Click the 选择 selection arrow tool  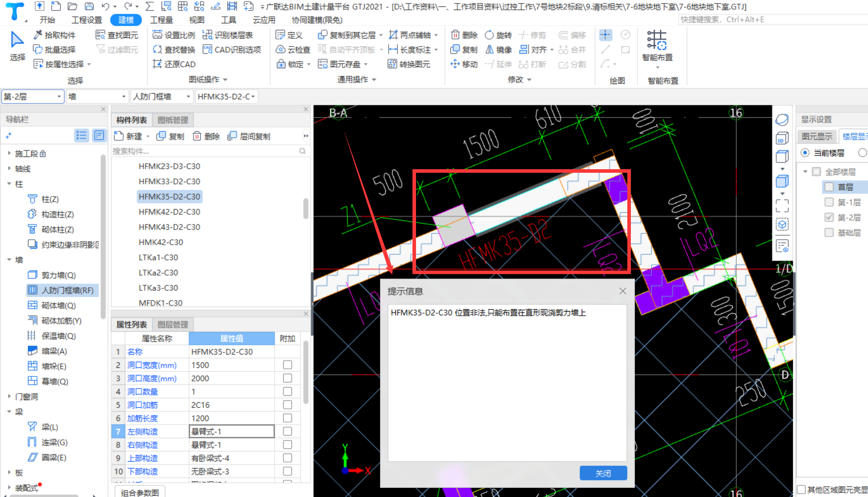click(x=17, y=46)
